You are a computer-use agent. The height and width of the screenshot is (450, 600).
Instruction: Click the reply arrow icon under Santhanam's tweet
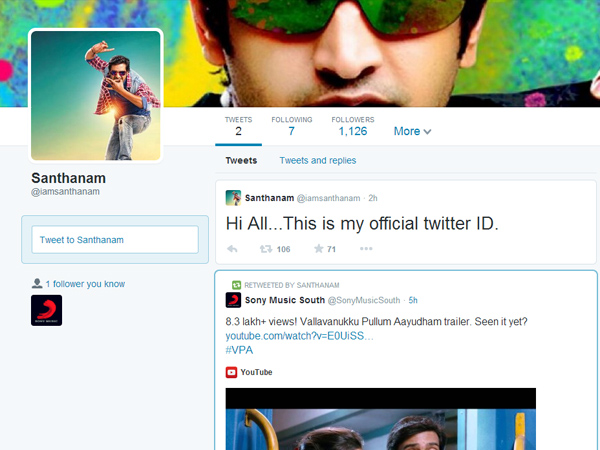(x=232, y=249)
